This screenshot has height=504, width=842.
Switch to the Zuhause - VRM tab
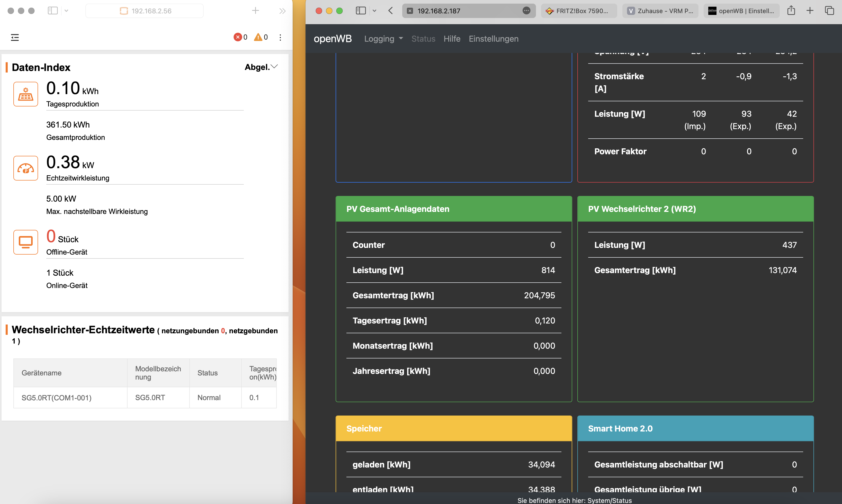[x=660, y=11]
